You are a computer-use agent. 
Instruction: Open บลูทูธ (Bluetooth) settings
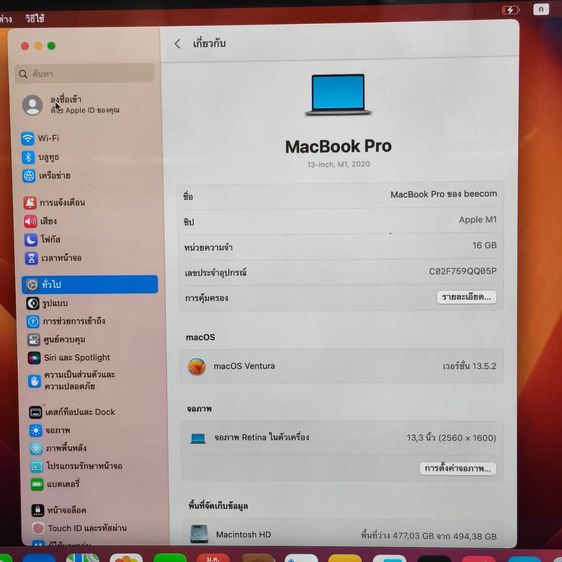tap(41, 157)
